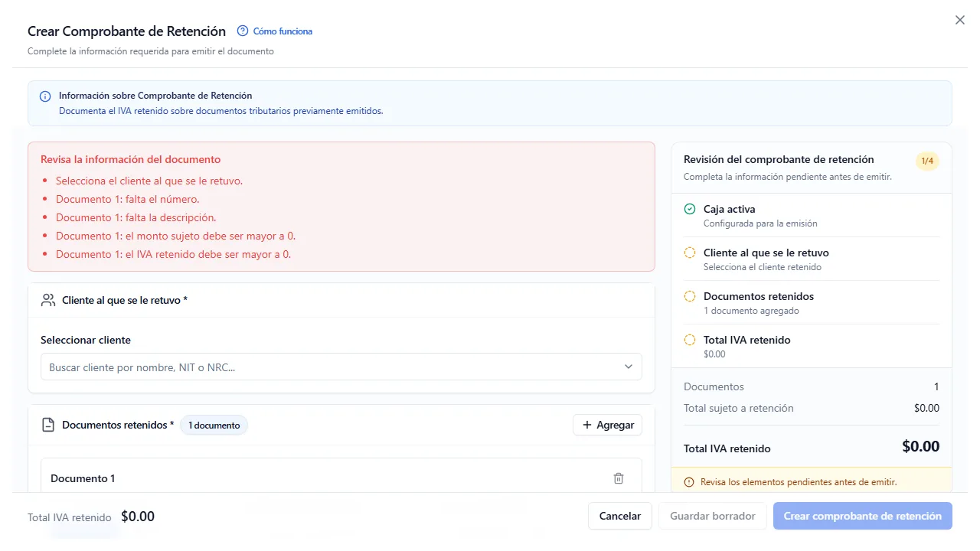This screenshot has width=980, height=551.
Task: Click Crear comprobante de retención button
Action: point(863,516)
